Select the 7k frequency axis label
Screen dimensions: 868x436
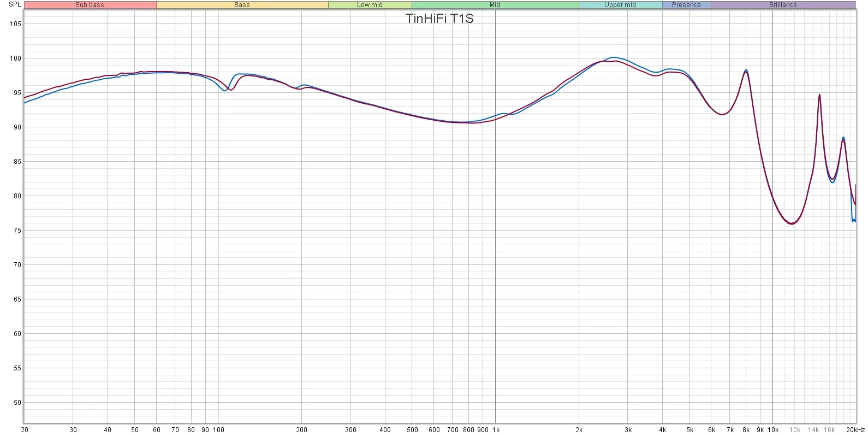(730, 430)
